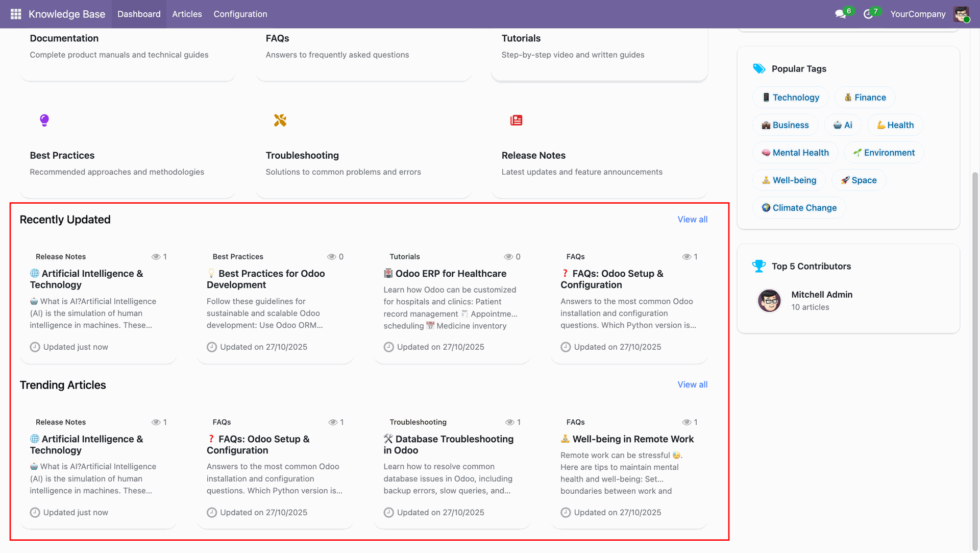
Task: Click the user avatar in top bar
Action: pyautogui.click(x=961, y=14)
